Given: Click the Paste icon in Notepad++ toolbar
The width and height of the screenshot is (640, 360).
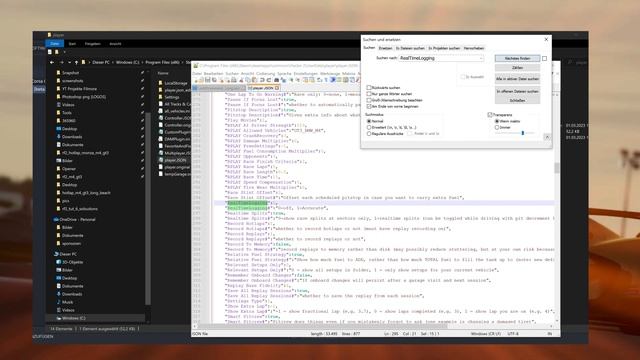Looking at the screenshot, I should [254, 80].
